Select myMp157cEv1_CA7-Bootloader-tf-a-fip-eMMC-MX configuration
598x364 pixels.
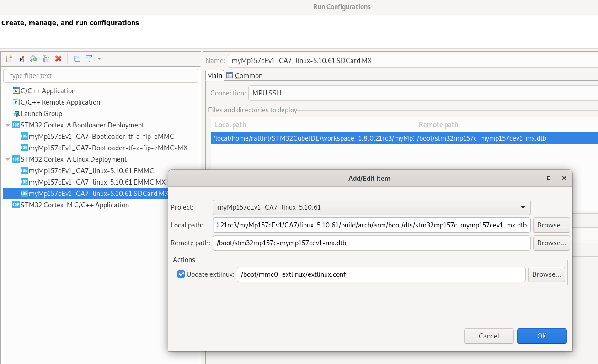[x=108, y=148]
